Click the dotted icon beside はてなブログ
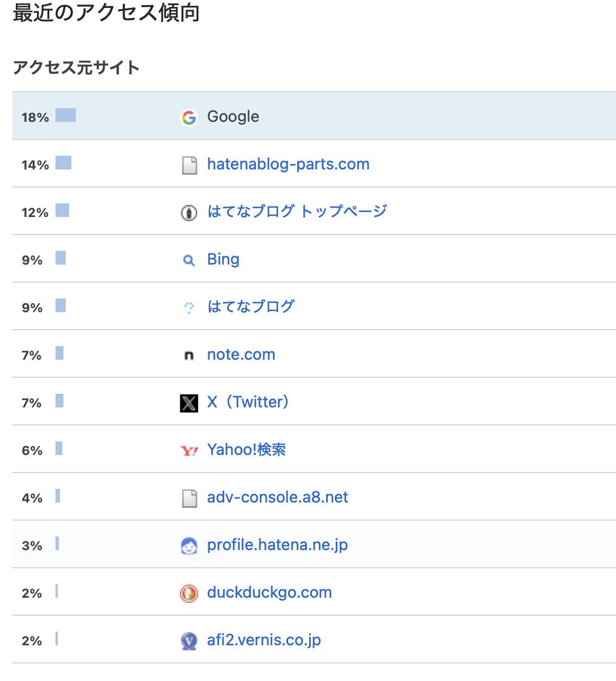The width and height of the screenshot is (616, 681). (189, 308)
